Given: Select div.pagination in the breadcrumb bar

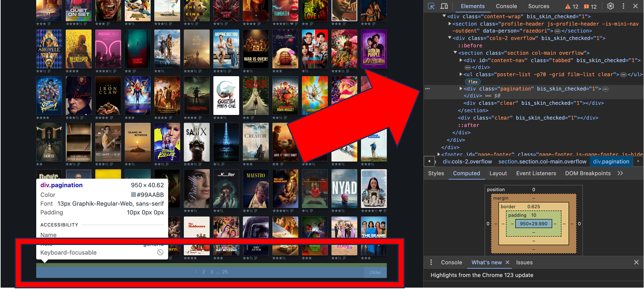Looking at the screenshot, I should (x=611, y=161).
